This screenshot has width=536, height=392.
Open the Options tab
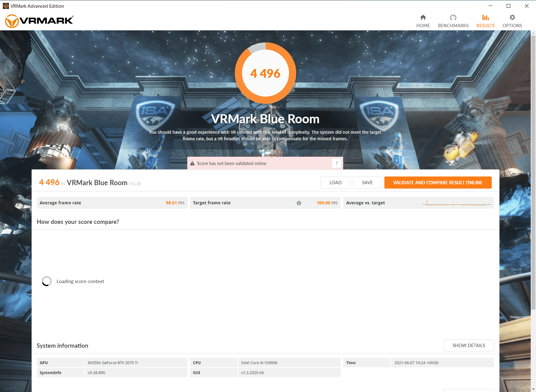click(512, 21)
